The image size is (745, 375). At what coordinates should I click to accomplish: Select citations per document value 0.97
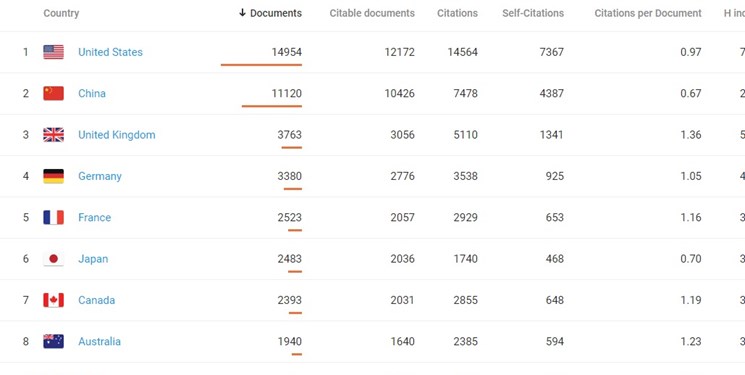(x=691, y=52)
